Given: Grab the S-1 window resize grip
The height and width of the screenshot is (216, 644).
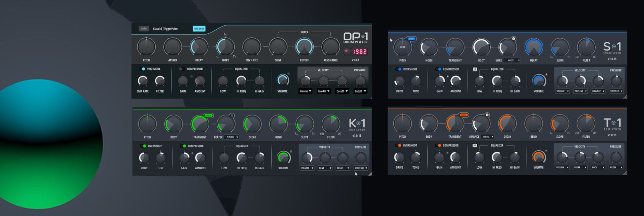Looking at the screenshot, I should click(x=625, y=97).
